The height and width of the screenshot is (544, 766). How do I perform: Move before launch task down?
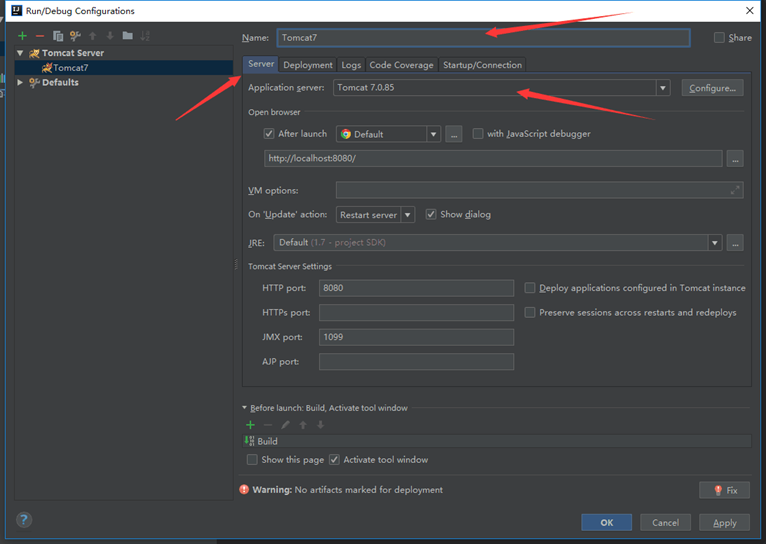(320, 425)
